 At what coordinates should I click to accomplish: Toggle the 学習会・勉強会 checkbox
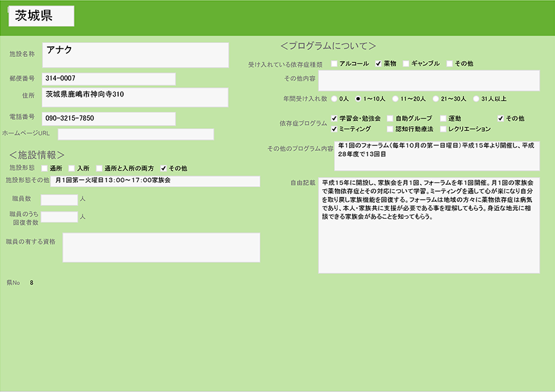(x=334, y=118)
